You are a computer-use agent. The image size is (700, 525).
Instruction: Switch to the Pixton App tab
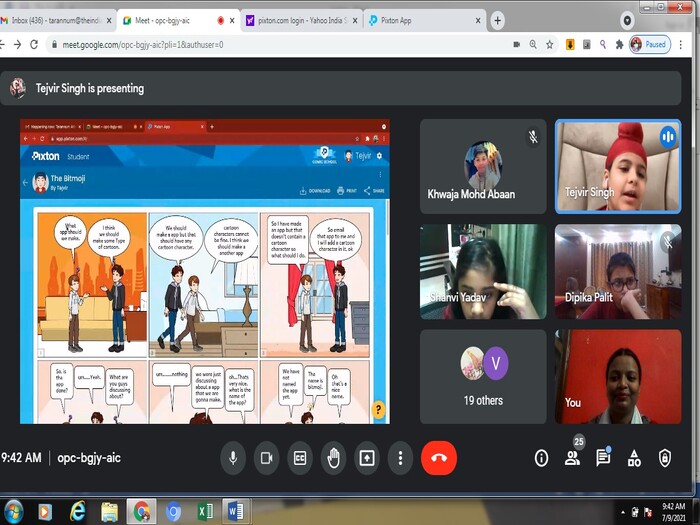pyautogui.click(x=422, y=21)
